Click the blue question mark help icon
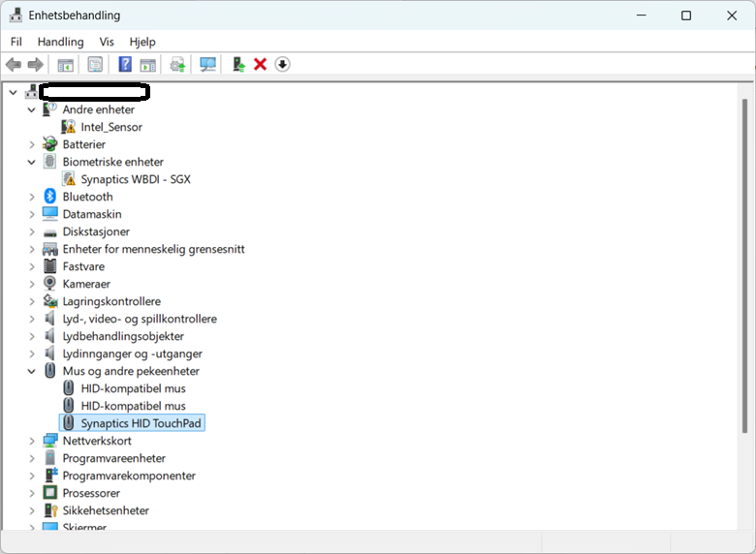The image size is (756, 554). click(125, 64)
